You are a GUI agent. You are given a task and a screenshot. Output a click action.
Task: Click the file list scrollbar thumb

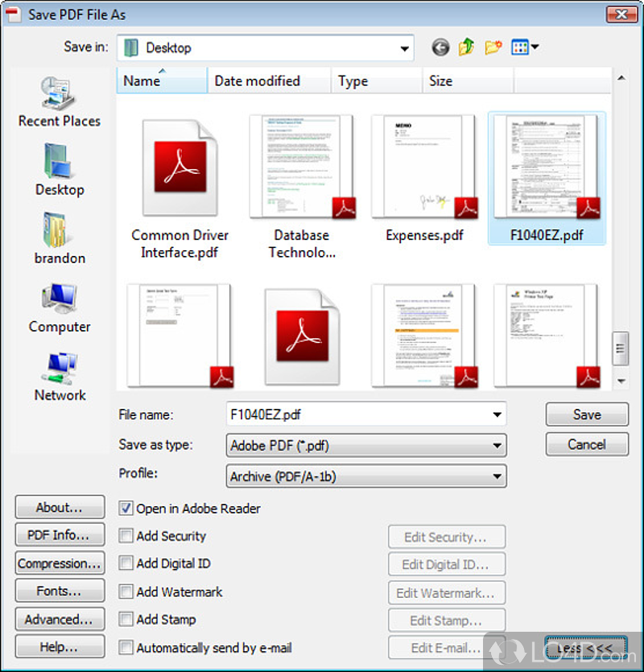(x=620, y=348)
